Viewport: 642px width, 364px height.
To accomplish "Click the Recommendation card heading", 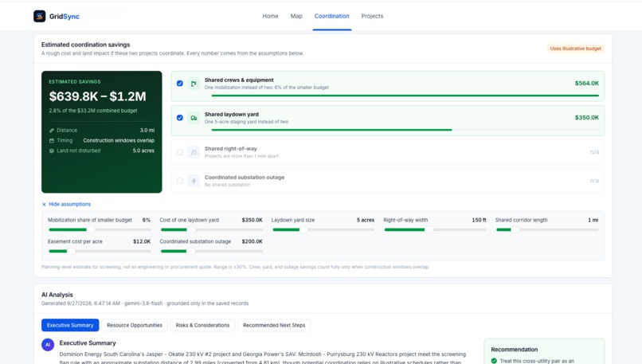I will [x=515, y=350].
